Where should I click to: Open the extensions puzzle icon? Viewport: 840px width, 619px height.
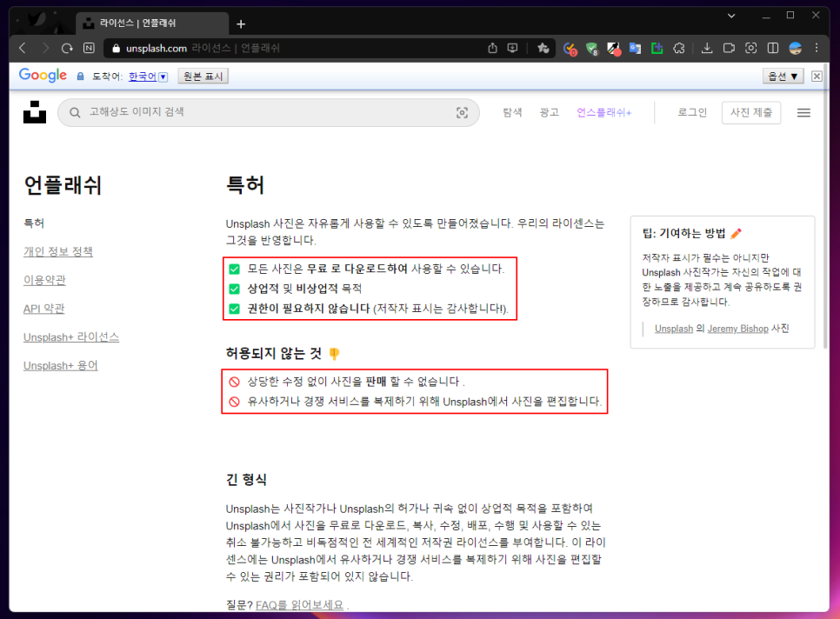click(x=679, y=48)
